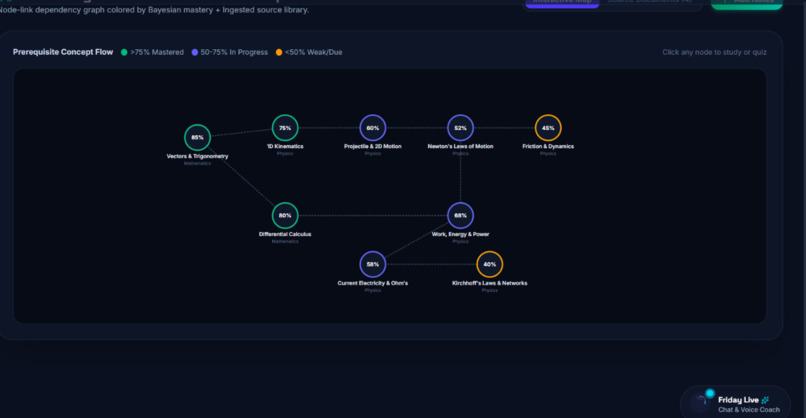This screenshot has height=418, width=806.
Task: Click the Friday Live avatar icon
Action: [x=701, y=402]
